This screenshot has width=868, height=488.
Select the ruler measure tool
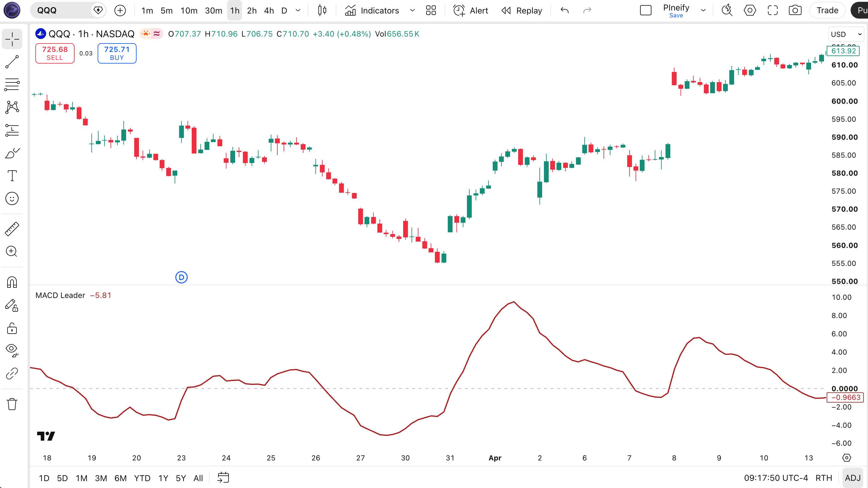point(12,229)
